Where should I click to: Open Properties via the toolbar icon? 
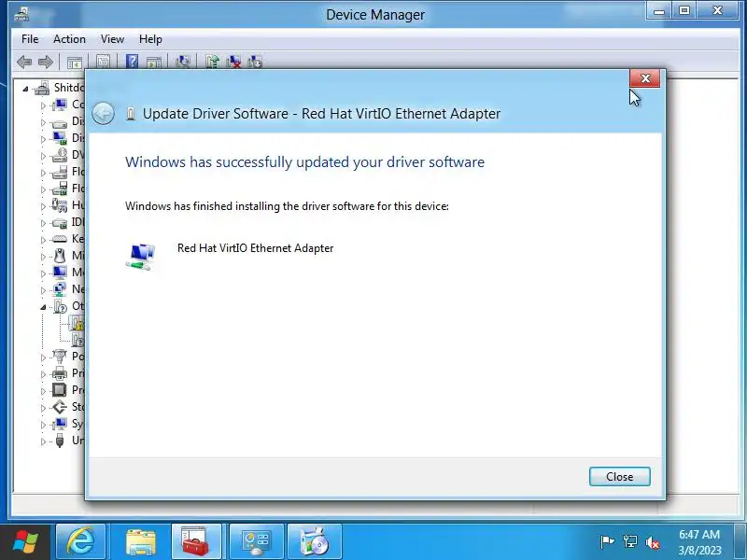pos(103,62)
